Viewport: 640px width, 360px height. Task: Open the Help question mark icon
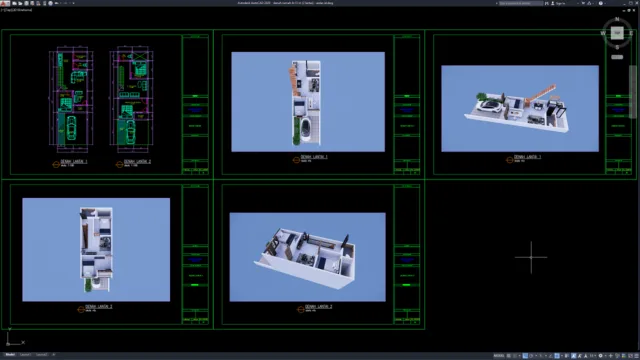point(601,3)
